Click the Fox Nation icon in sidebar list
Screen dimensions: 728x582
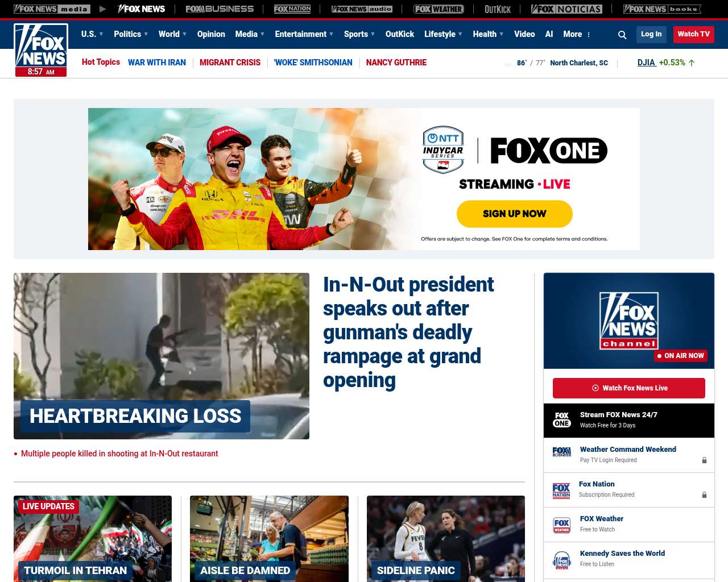click(x=561, y=490)
